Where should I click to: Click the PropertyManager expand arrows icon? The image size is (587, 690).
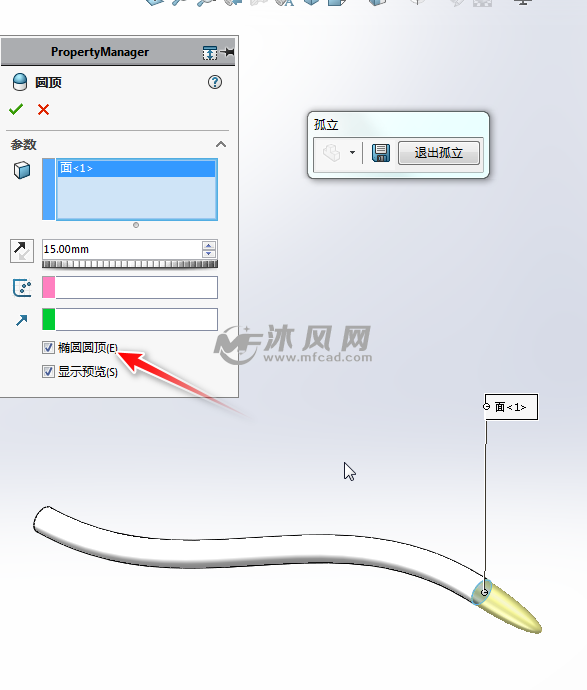point(210,53)
